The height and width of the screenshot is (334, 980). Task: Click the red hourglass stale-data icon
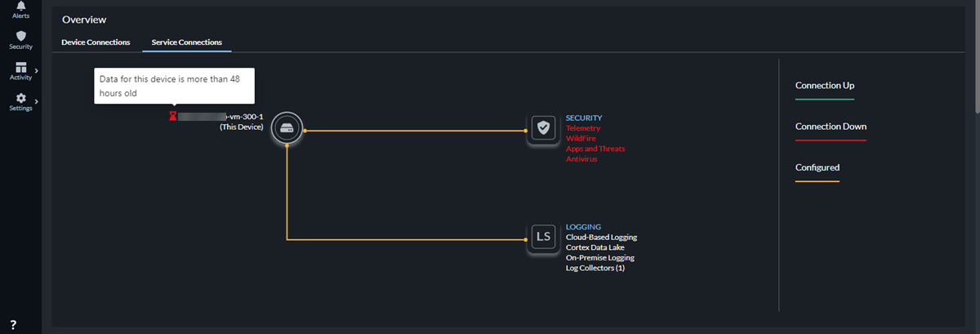click(172, 117)
